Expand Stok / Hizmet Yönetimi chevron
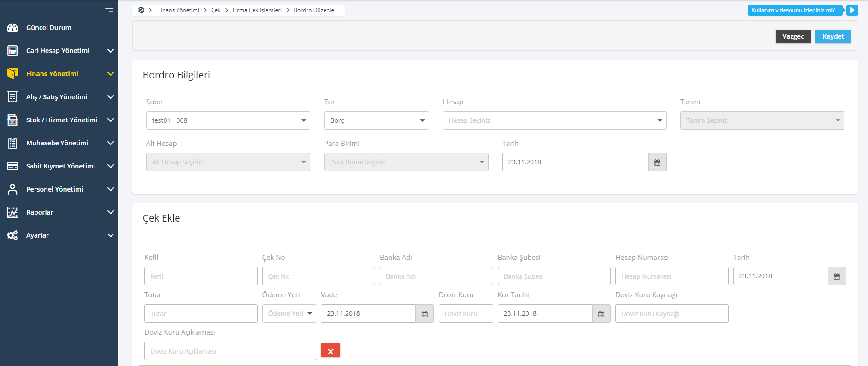This screenshot has height=366, width=868. (x=111, y=120)
